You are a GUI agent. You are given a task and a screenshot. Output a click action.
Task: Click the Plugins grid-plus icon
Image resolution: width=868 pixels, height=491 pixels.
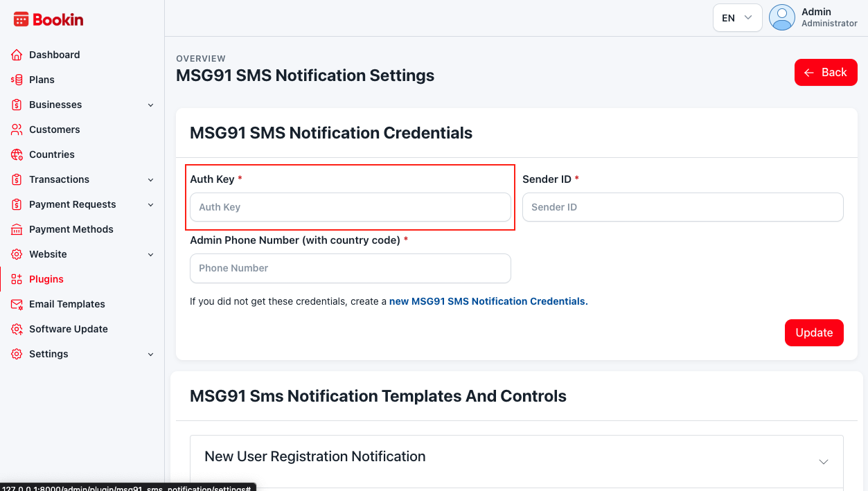pos(17,279)
